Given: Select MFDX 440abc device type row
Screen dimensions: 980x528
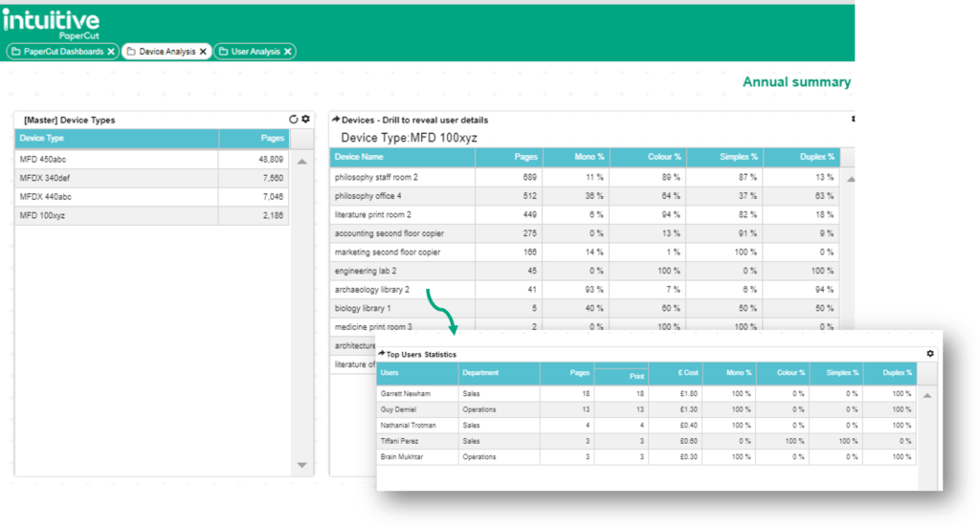Looking at the screenshot, I should [152, 197].
